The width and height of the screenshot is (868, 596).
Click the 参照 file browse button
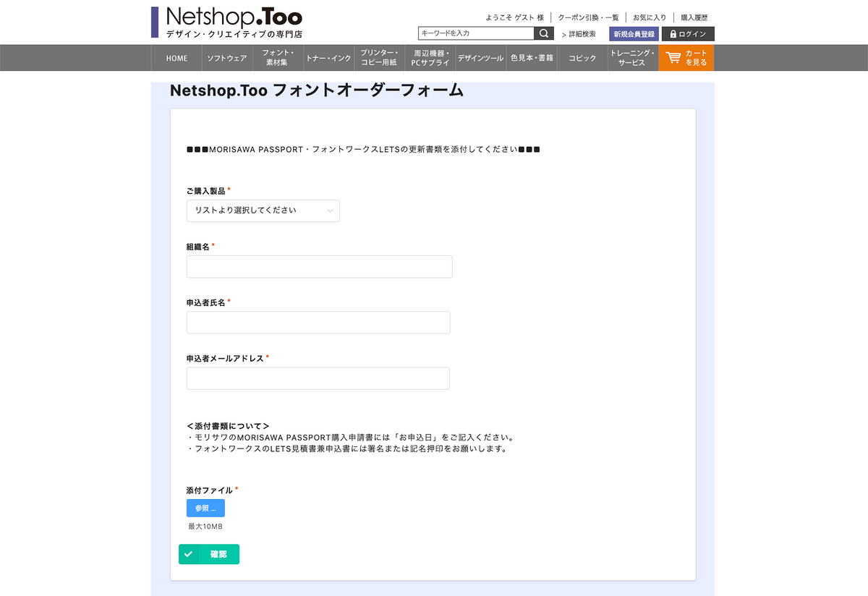click(x=205, y=508)
